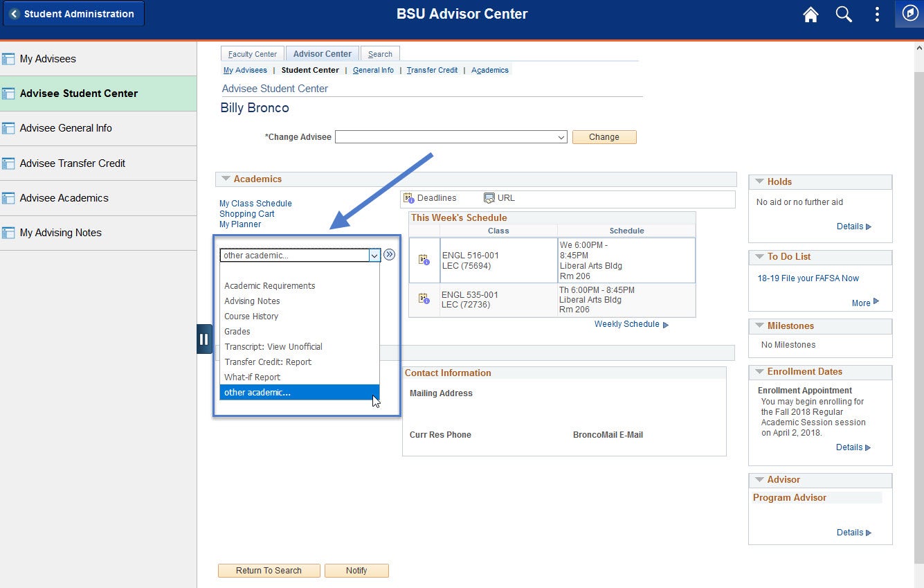Open My Advisees in the sidebar
Screen dimensions: 924x588
tap(98, 59)
